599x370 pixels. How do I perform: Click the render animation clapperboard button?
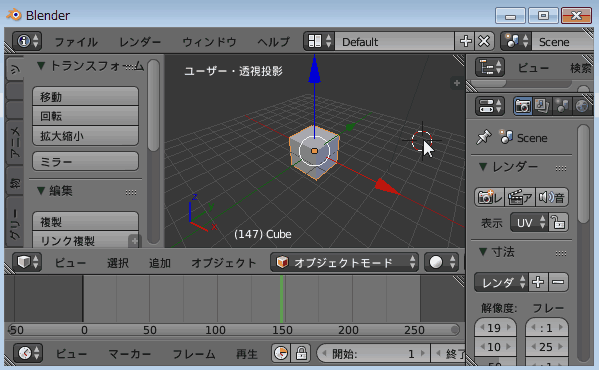coord(520,197)
